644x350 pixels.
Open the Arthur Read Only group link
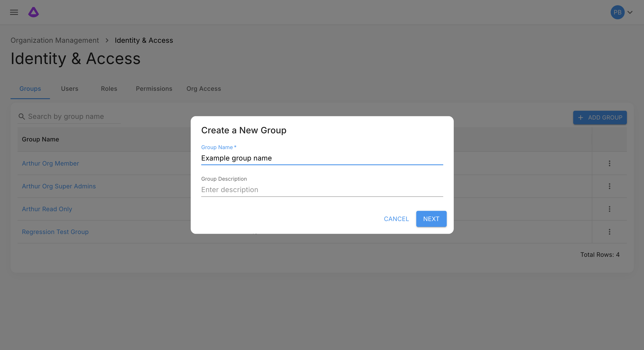pos(47,209)
